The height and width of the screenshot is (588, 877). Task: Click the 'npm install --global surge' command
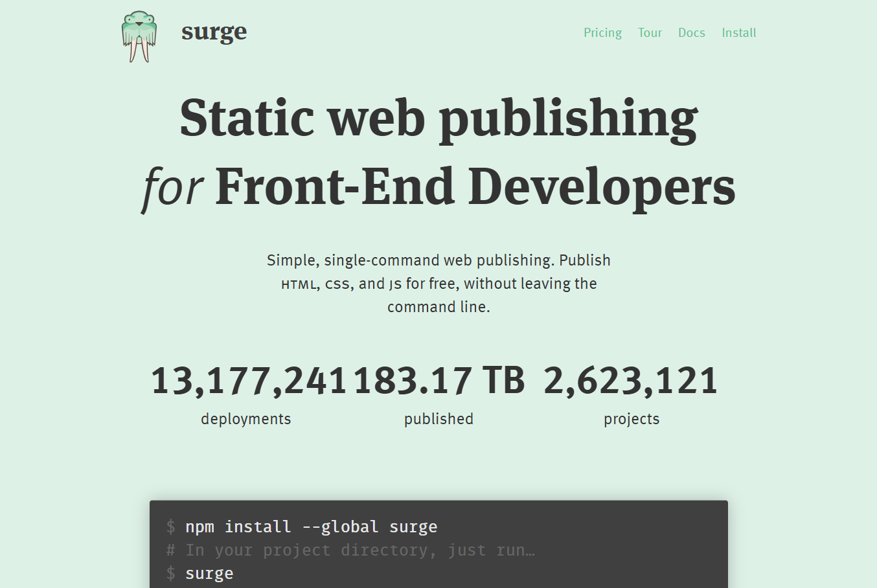(311, 527)
